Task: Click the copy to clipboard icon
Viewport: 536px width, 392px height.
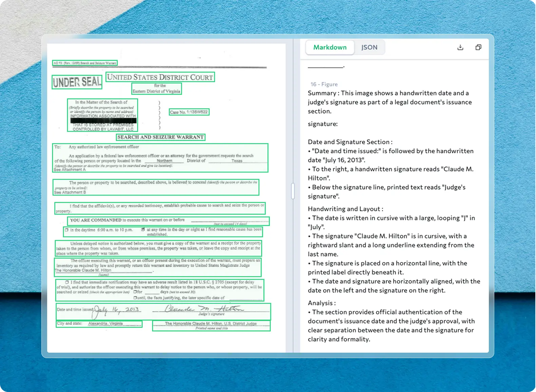Action: [478, 47]
